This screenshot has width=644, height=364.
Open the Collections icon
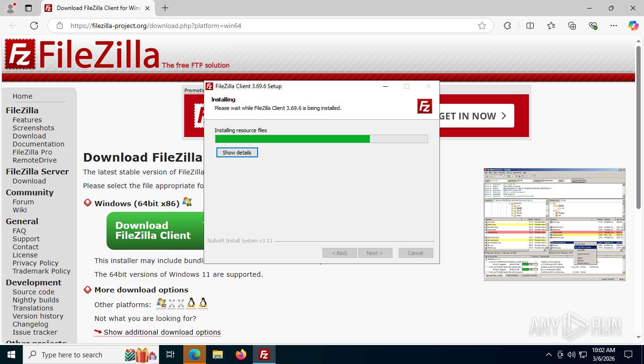(x=572, y=26)
